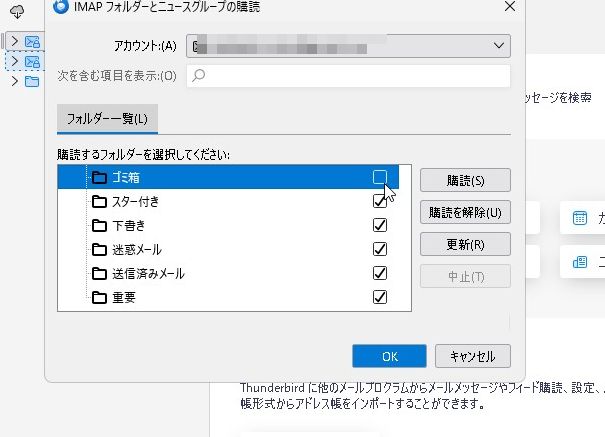Click the 迷惑メール folder icon

click(99, 250)
